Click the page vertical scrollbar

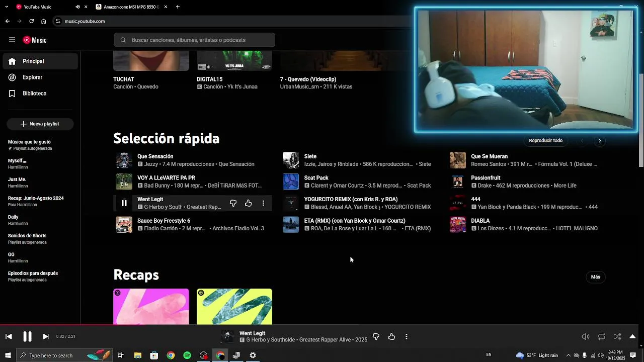(x=640, y=121)
